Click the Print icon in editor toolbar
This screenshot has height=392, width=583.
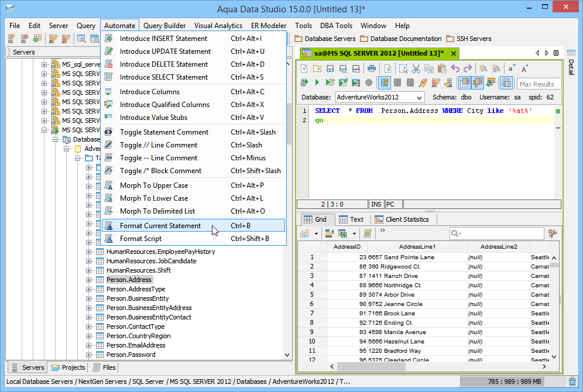pos(371,68)
